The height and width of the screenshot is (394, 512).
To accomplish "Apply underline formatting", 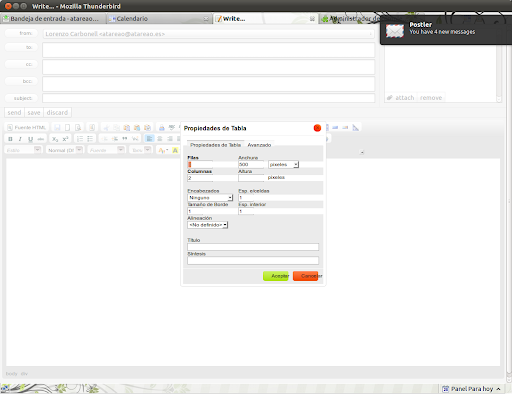I will [30, 139].
